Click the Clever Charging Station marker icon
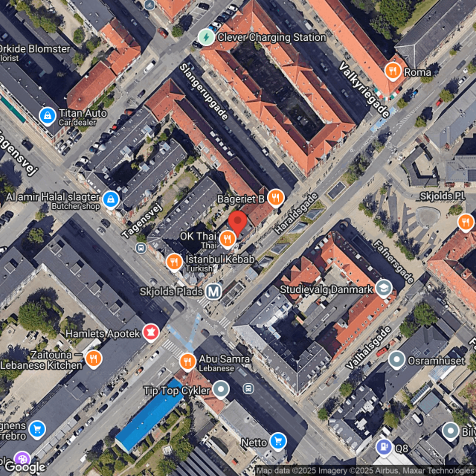 coord(206,37)
